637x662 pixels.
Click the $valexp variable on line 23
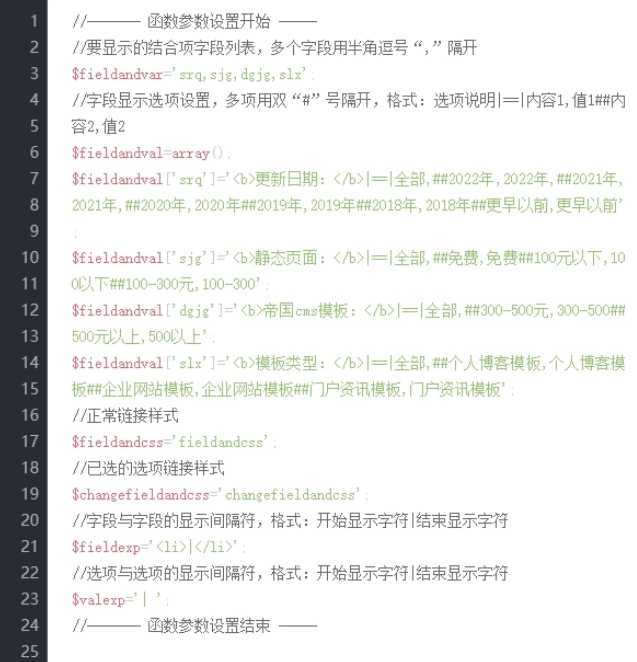pyautogui.click(x=98, y=600)
